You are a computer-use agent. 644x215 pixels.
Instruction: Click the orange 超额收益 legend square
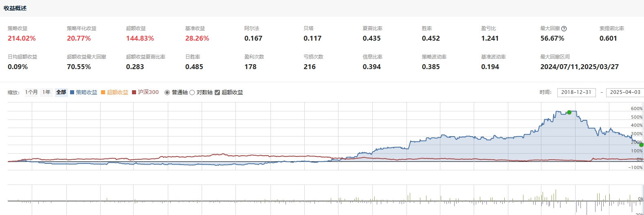point(103,92)
